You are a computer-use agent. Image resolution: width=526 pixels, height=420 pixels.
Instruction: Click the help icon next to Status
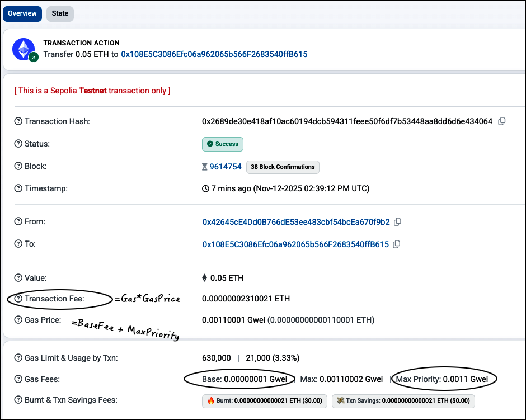coord(18,144)
